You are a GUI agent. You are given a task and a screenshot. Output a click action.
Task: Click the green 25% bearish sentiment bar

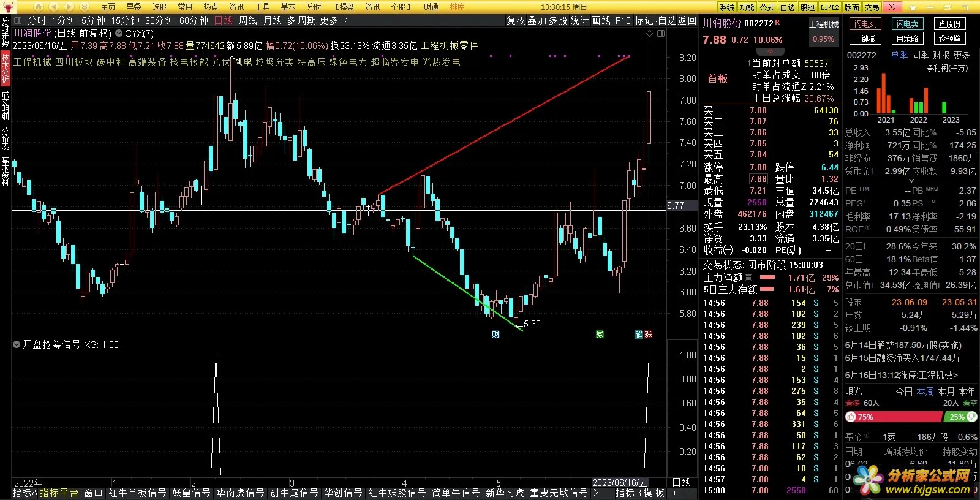pyautogui.click(x=960, y=417)
